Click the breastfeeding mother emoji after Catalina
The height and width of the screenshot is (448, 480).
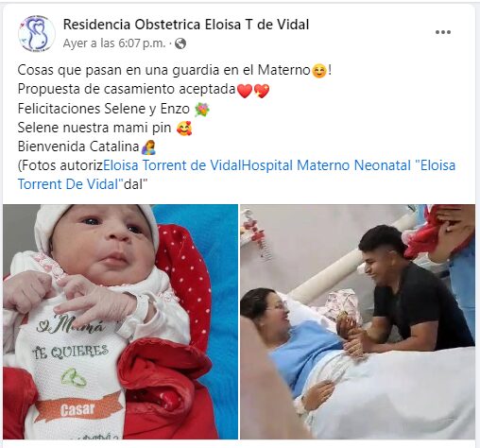pyautogui.click(x=148, y=147)
